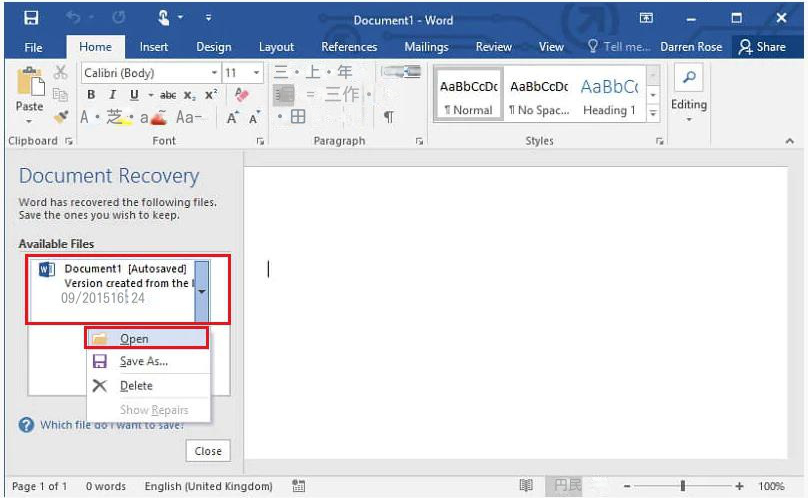808x498 pixels.
Task: Open the Font dialog launcher
Action: tap(260, 141)
